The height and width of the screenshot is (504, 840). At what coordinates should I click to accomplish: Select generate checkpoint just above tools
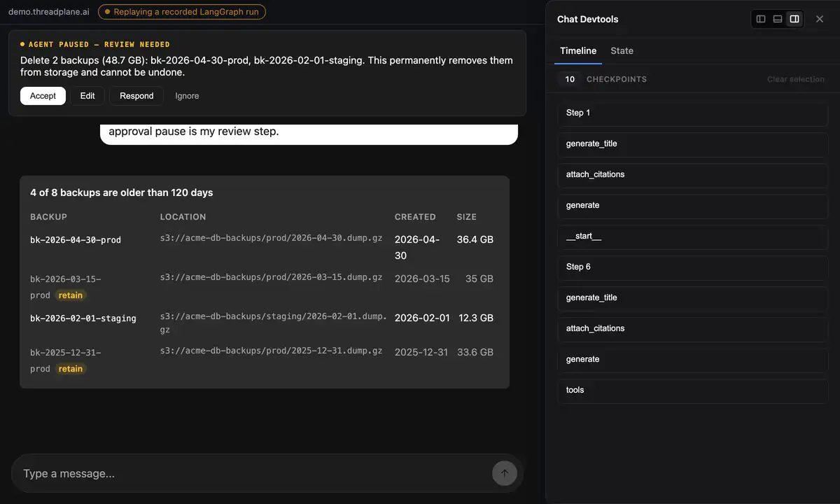pyautogui.click(x=693, y=359)
